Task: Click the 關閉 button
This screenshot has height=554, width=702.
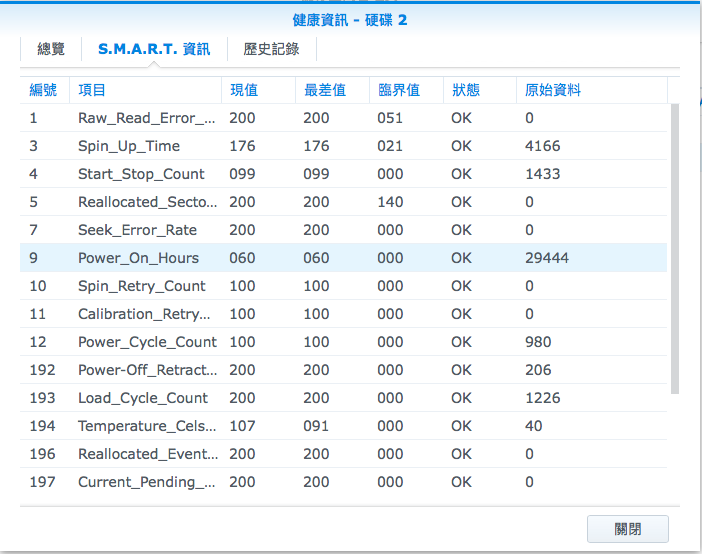Action: point(628,529)
